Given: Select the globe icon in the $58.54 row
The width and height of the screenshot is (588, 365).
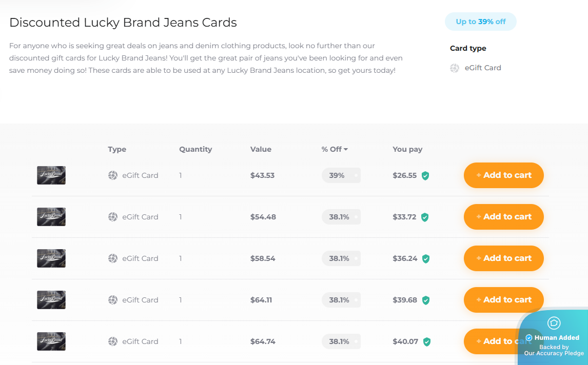Looking at the screenshot, I should tap(112, 258).
